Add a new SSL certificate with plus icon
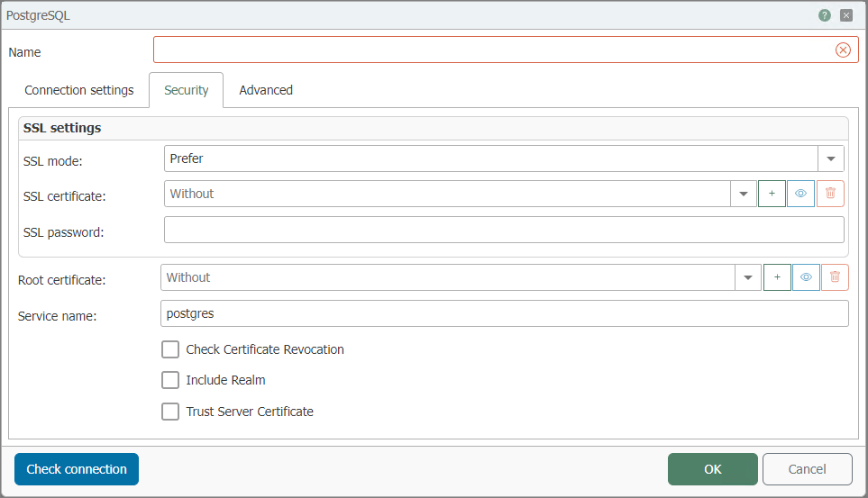This screenshot has height=498, width=868. (x=772, y=194)
